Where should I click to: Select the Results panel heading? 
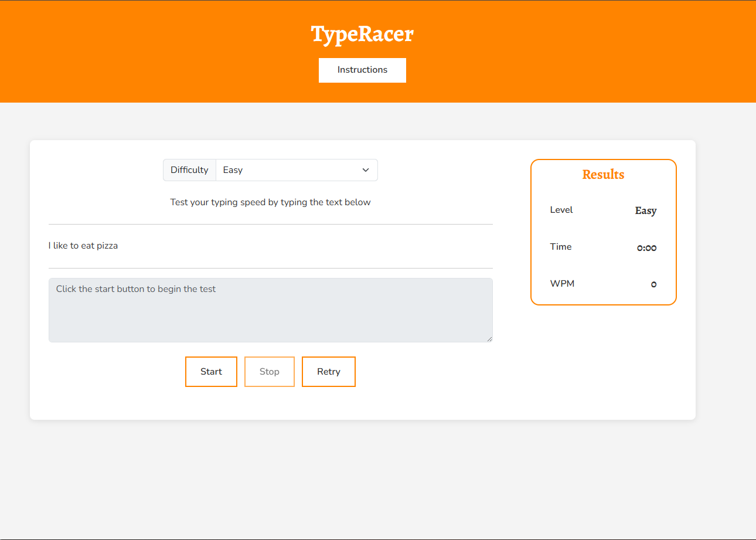(602, 174)
